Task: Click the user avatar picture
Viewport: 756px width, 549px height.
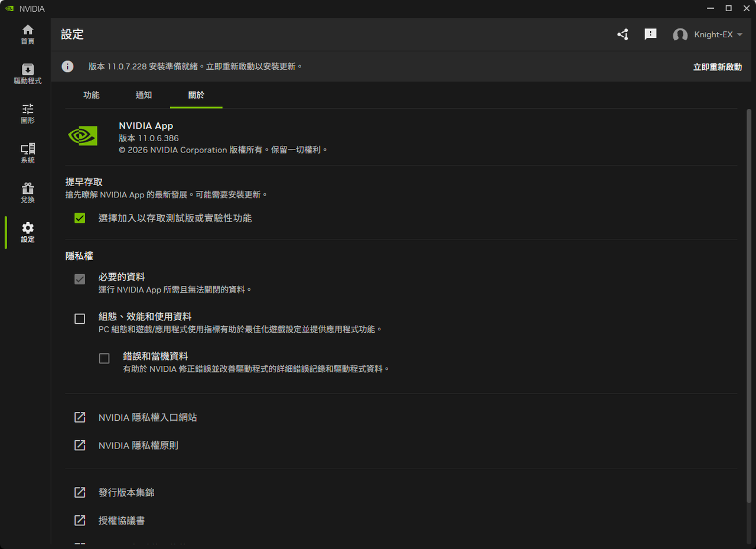Action: click(680, 34)
